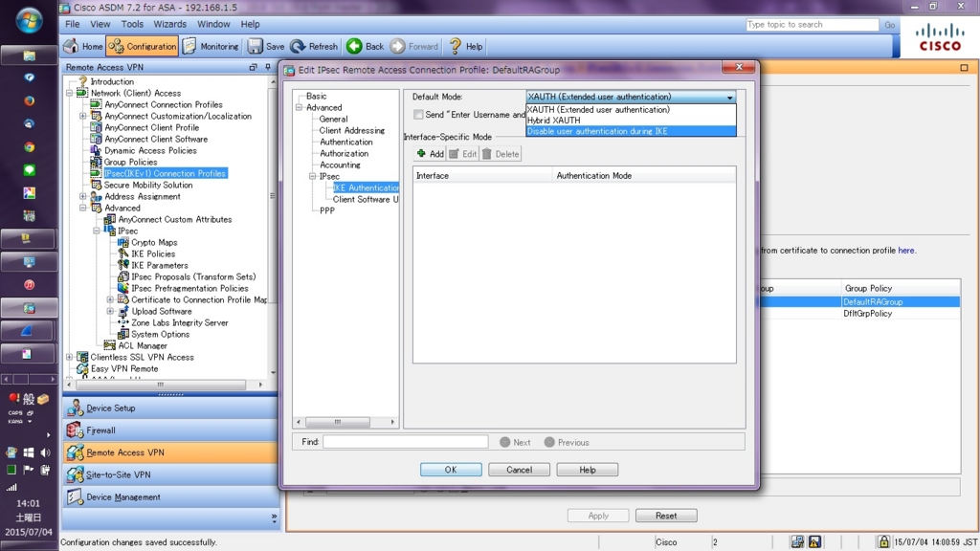Confirm the dialog with OK

(x=451, y=470)
